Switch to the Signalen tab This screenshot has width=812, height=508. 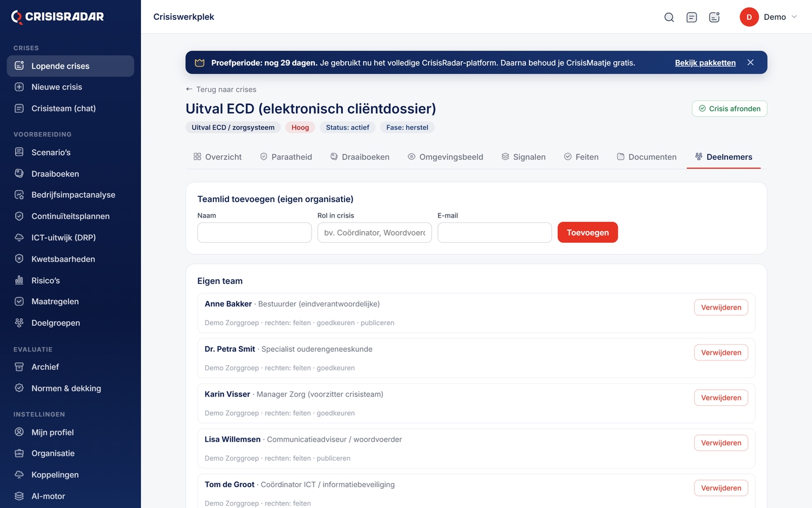[x=523, y=157]
